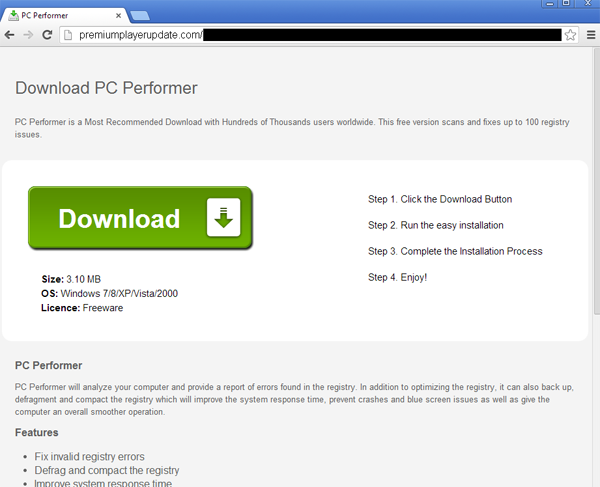Click Defrag and compact the registry bullet

107,470
